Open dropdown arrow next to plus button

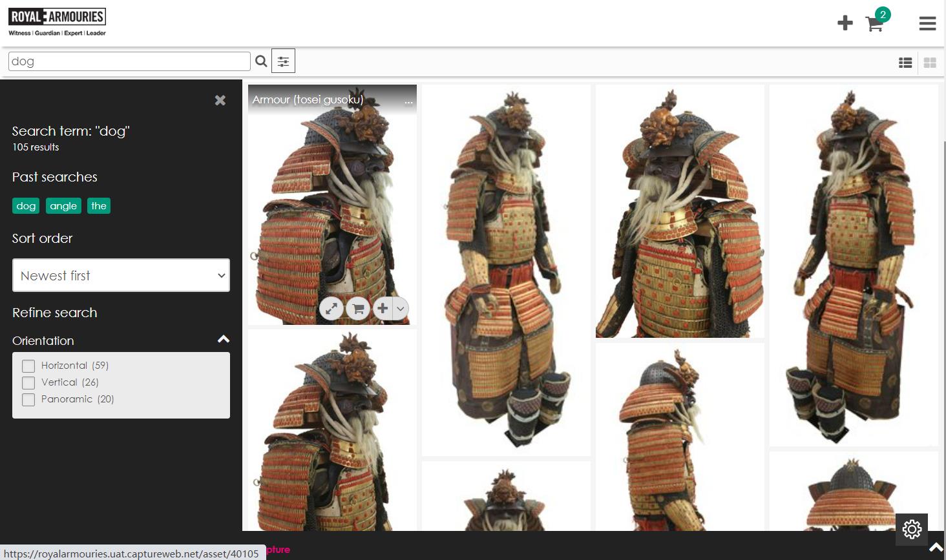401,309
